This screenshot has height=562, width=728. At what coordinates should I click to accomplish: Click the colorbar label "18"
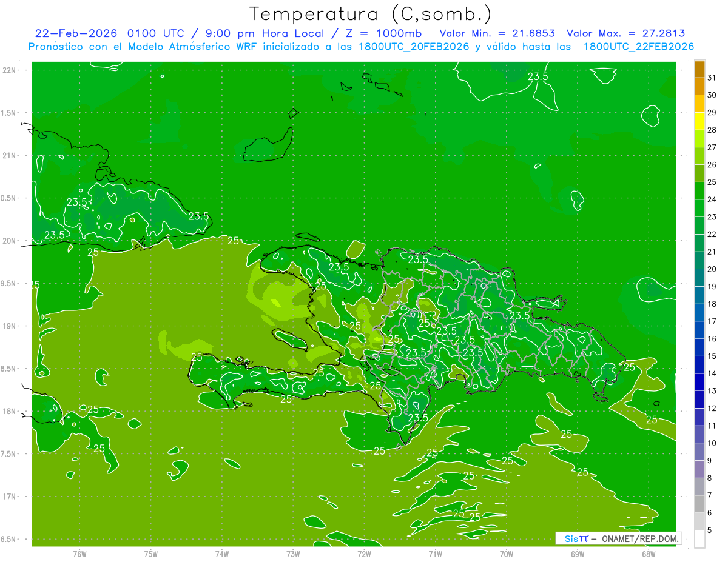pos(712,304)
